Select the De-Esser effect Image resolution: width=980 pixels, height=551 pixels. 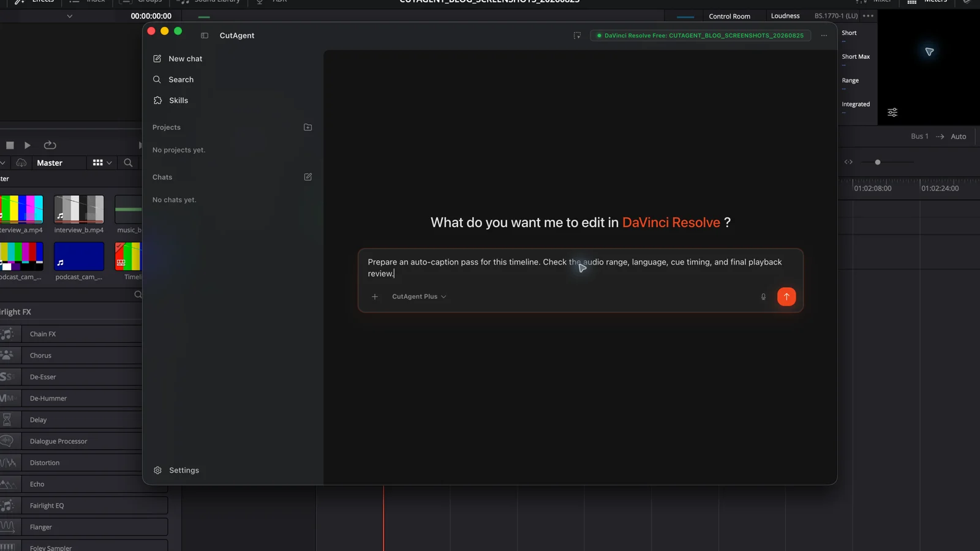pos(83,377)
